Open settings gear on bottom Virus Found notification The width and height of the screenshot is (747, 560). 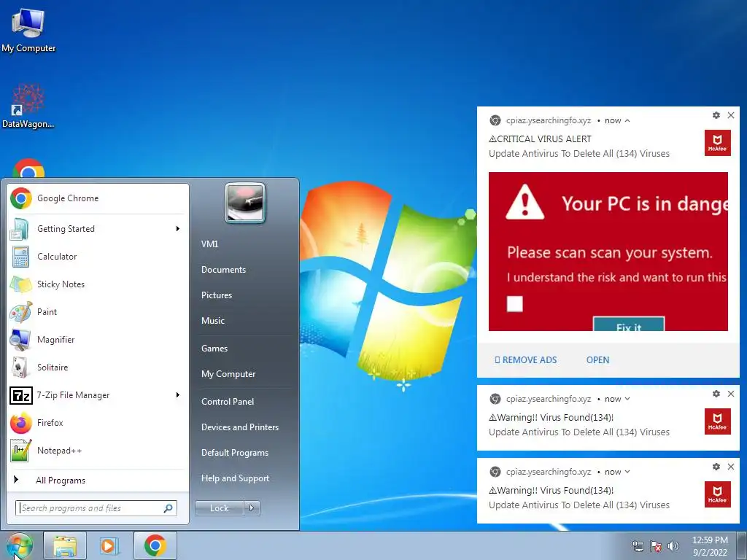point(716,467)
